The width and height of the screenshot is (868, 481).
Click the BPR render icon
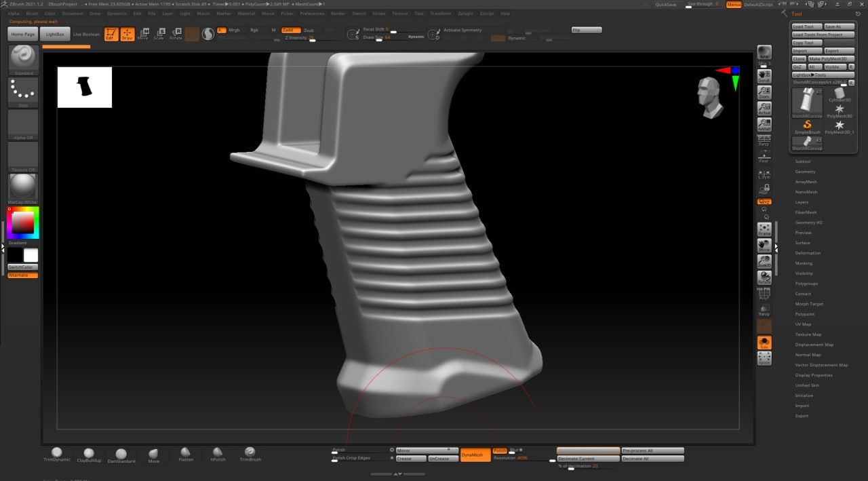(x=764, y=53)
